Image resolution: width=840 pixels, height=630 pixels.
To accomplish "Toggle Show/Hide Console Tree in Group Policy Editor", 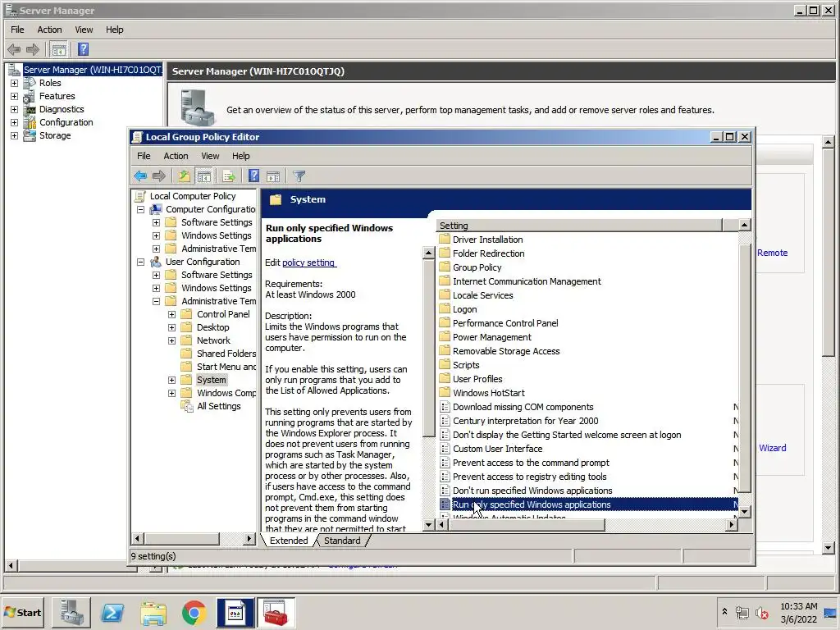I will (x=204, y=176).
